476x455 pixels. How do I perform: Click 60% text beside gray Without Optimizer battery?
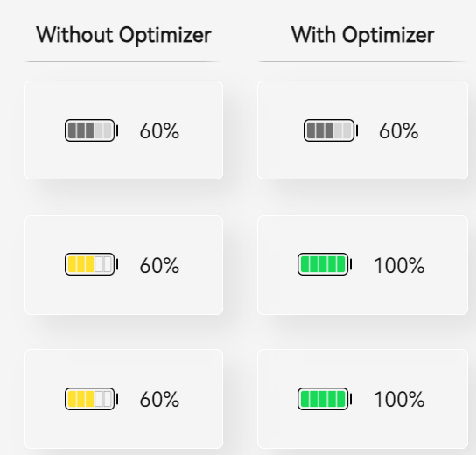pos(159,131)
